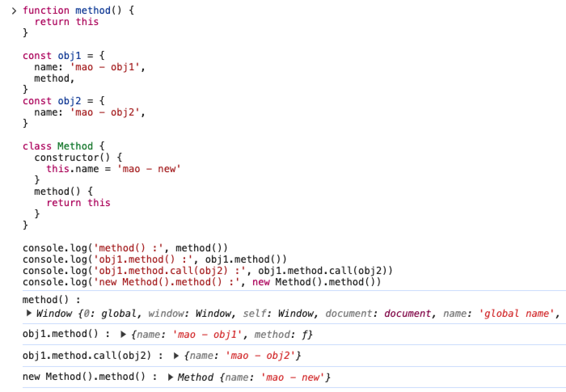This screenshot has height=392, width=566.
Task: Expand the logged Window object
Action: coord(29,313)
